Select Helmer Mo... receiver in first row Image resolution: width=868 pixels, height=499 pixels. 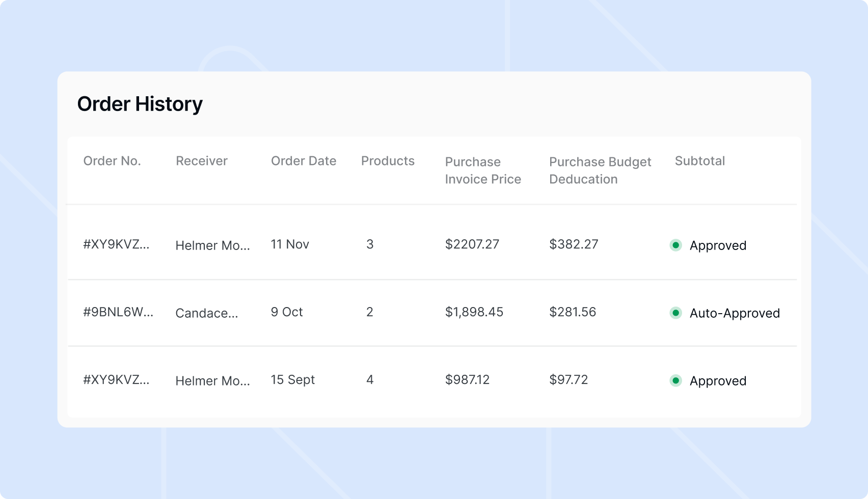click(213, 245)
